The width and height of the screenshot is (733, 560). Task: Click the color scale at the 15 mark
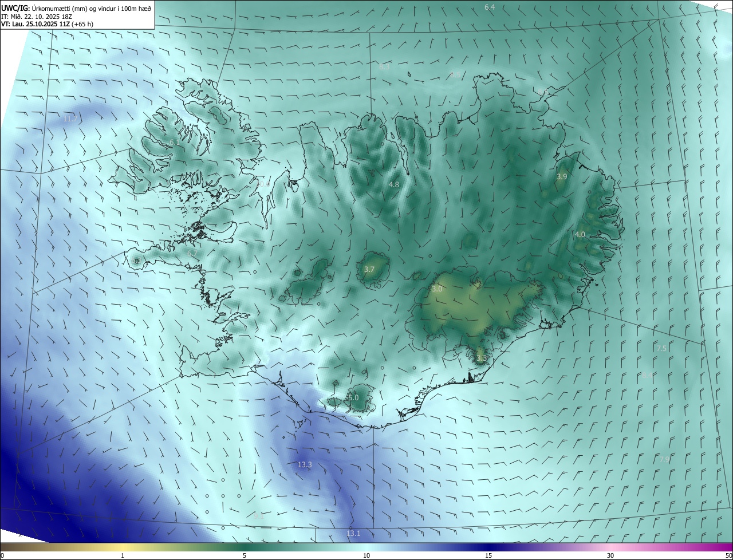point(488,547)
